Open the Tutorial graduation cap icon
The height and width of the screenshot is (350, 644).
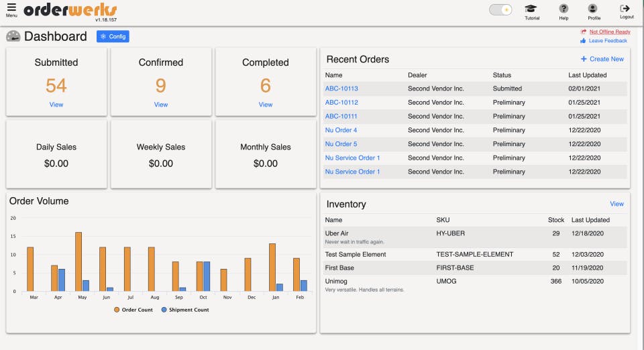(x=531, y=9)
